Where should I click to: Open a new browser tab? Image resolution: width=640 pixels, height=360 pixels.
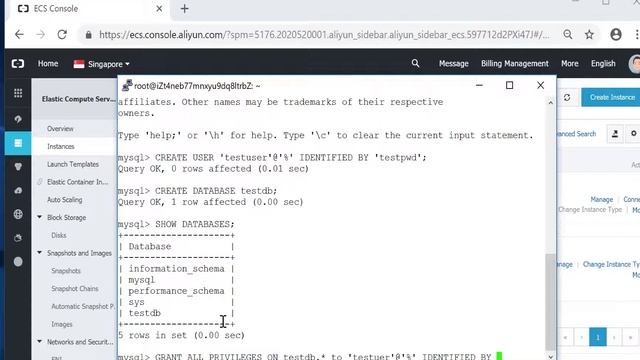[184, 9]
